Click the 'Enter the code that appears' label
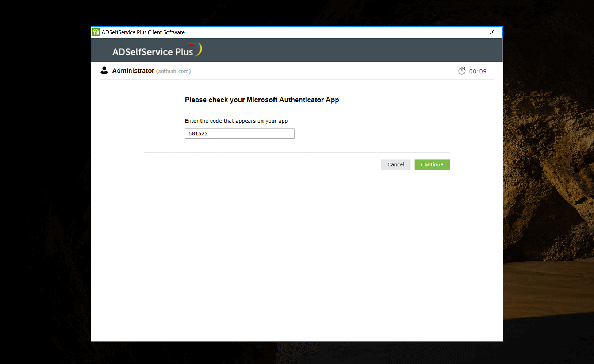The height and width of the screenshot is (364, 594). click(236, 121)
